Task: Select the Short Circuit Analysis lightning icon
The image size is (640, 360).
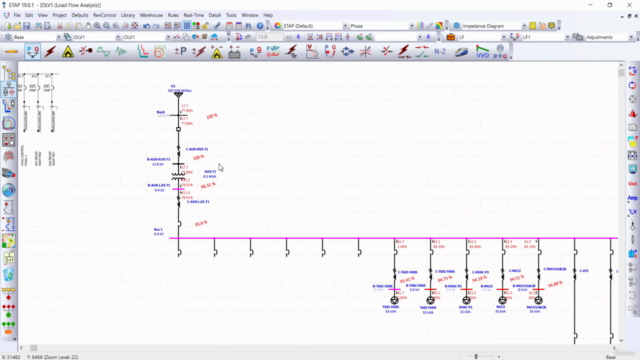Action: [x=50, y=52]
